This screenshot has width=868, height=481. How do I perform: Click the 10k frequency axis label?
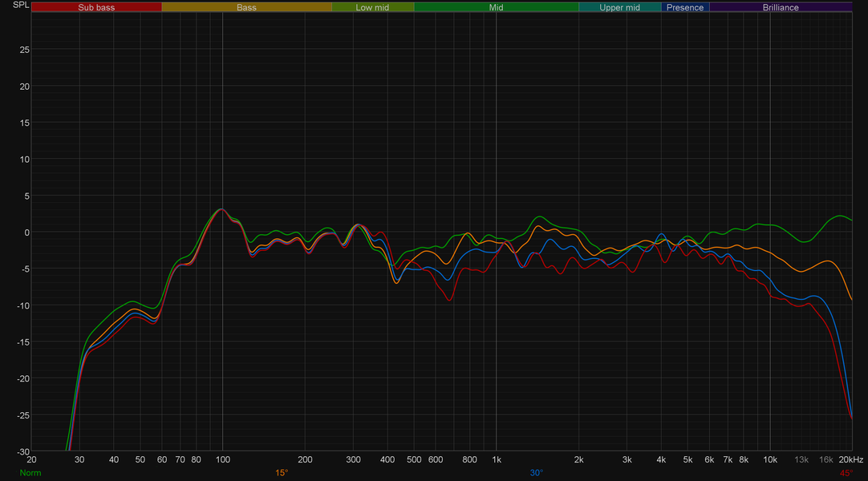click(770, 459)
